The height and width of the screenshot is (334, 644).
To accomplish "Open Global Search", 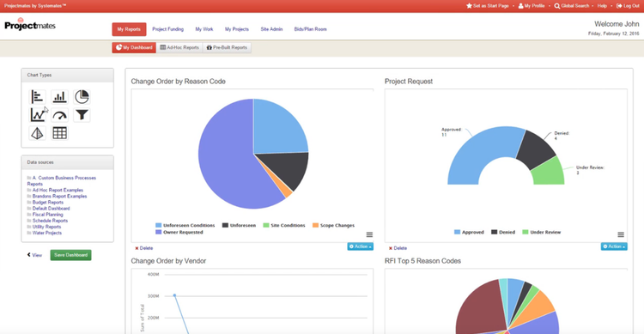I will (571, 6).
